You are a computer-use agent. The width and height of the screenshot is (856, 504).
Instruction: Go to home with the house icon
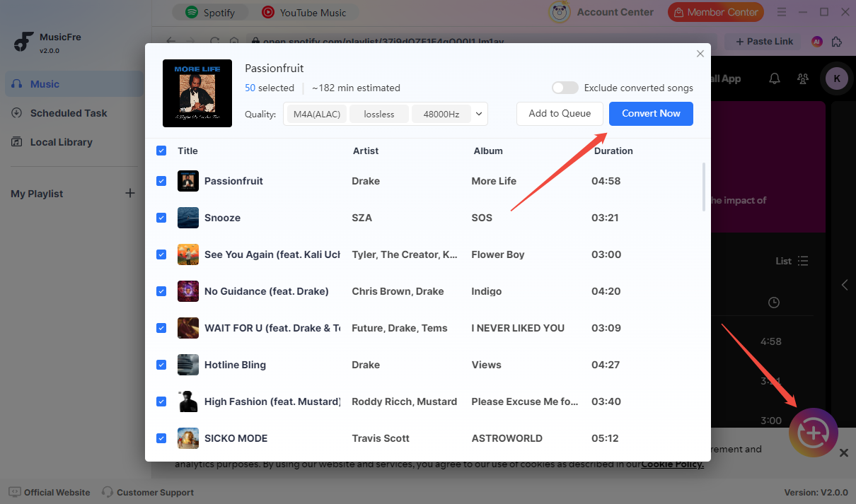[x=234, y=41]
